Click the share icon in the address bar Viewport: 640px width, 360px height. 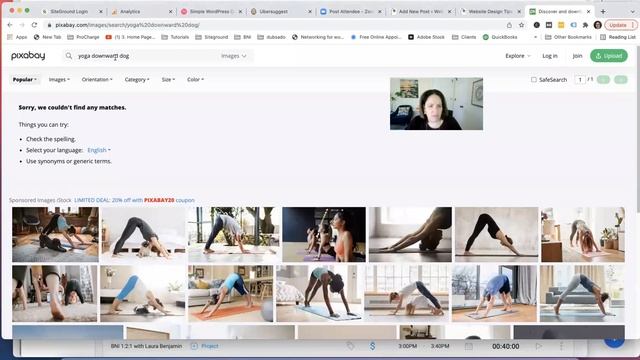pos(509,25)
